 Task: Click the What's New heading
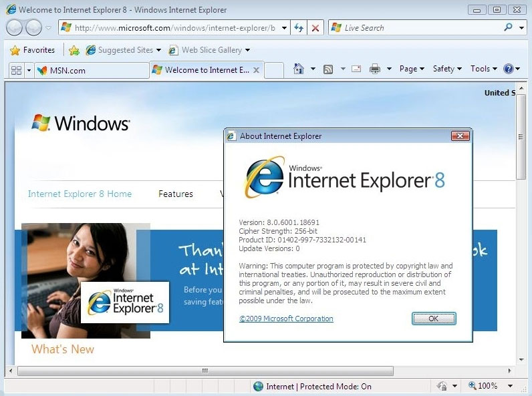63,349
